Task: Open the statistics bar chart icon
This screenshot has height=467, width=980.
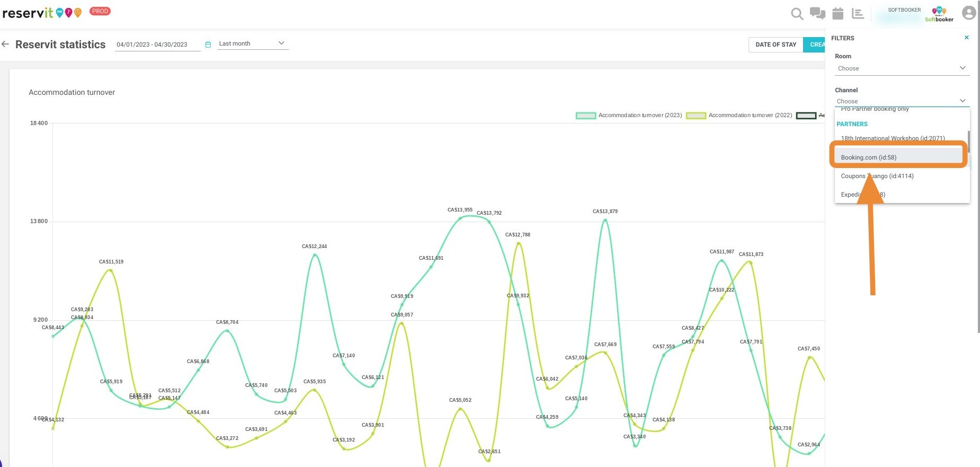Action: click(858, 13)
